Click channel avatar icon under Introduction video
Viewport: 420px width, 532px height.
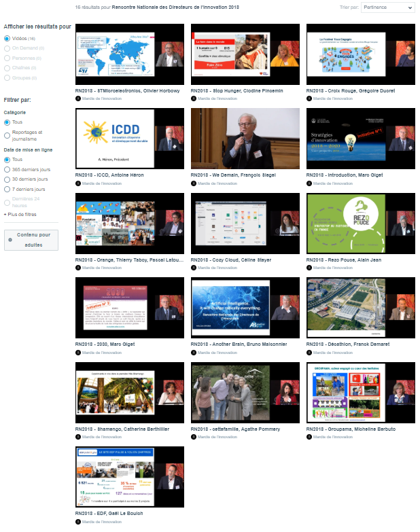[x=309, y=183]
